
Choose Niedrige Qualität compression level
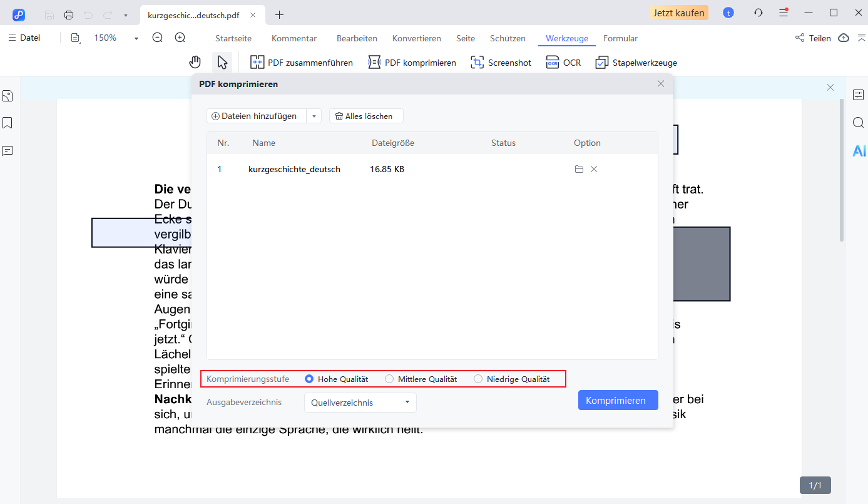478,378
